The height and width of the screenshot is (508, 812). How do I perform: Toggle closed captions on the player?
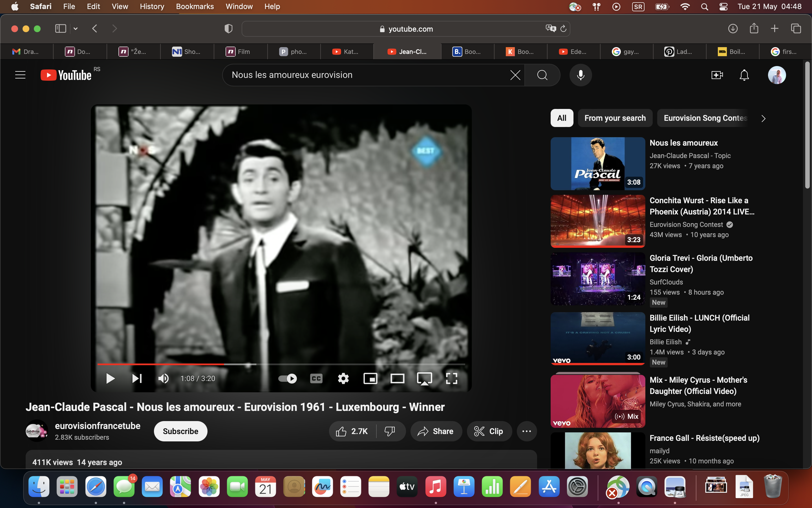316,379
